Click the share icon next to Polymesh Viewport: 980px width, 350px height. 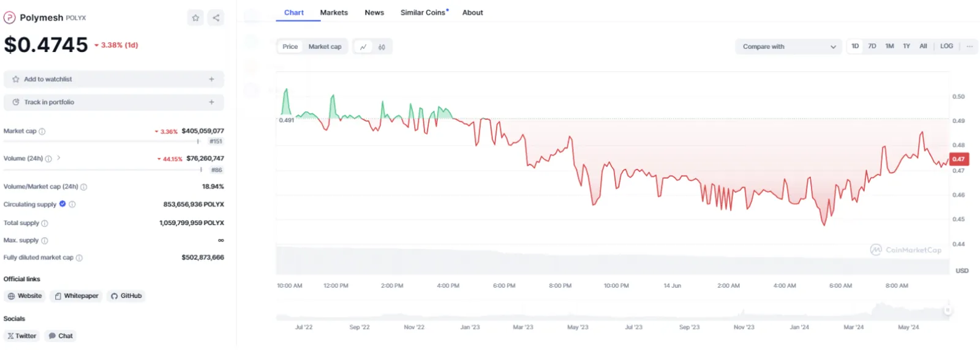pyautogui.click(x=216, y=18)
